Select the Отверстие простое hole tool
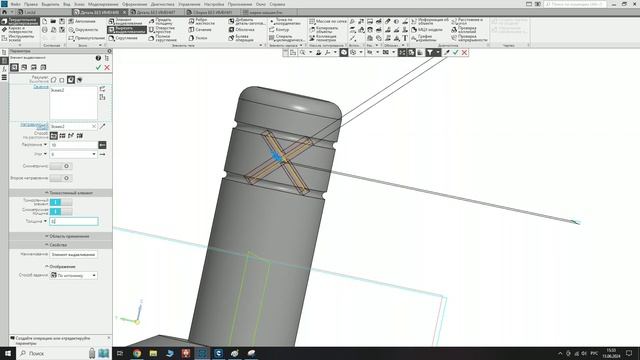 coord(162,30)
